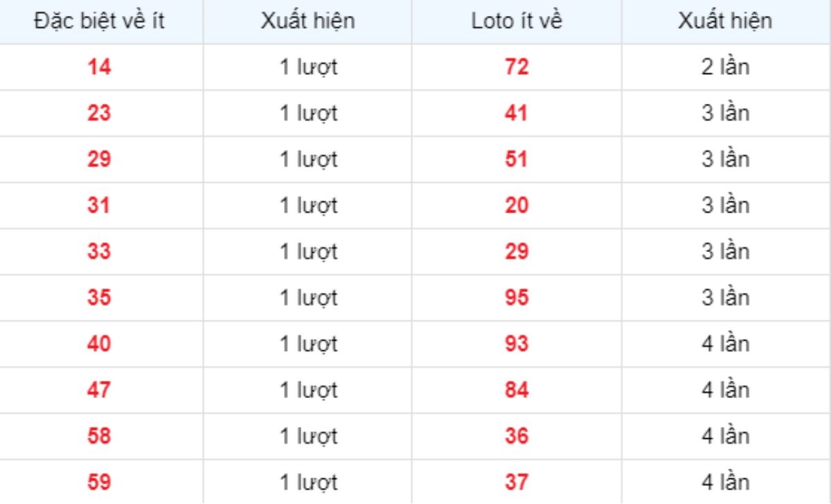Select red number 23 in special column

(x=99, y=113)
